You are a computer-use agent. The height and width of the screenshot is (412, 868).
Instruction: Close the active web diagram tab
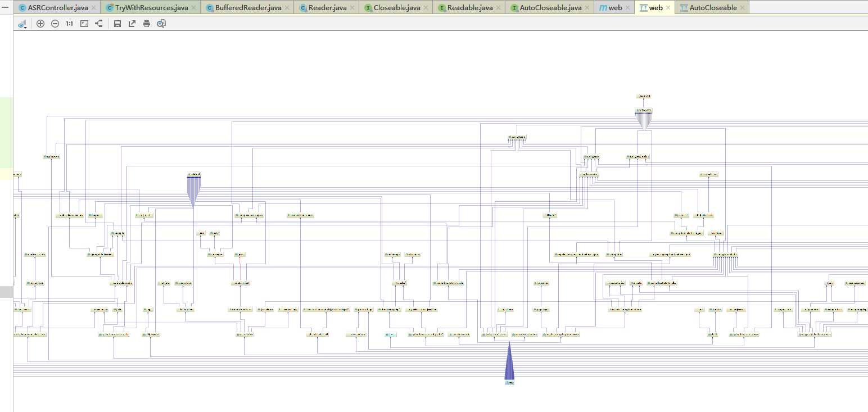pos(668,8)
